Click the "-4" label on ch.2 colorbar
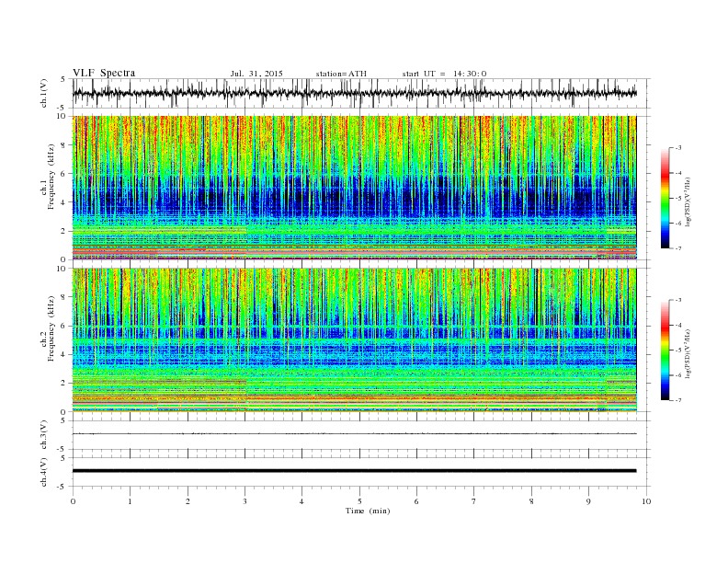Screen dimensions: 728x563 pyautogui.click(x=678, y=325)
